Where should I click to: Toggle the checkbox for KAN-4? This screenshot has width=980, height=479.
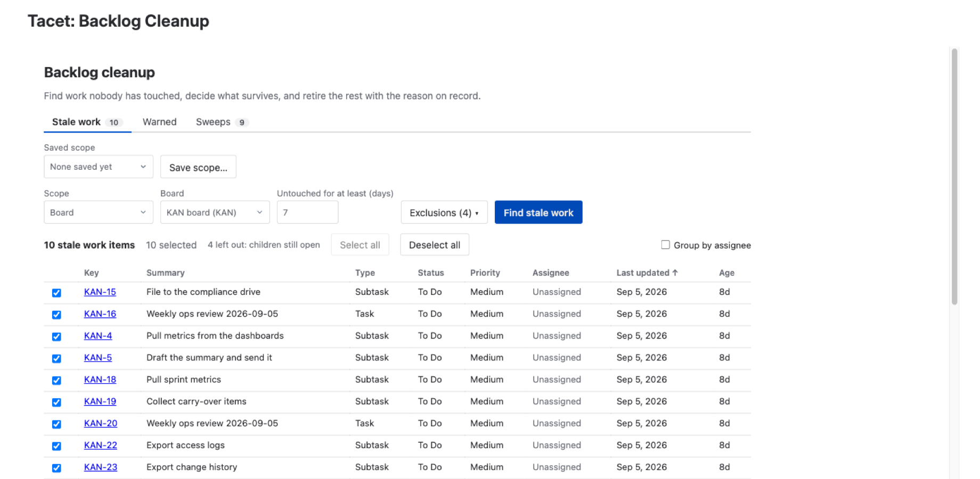(x=56, y=336)
